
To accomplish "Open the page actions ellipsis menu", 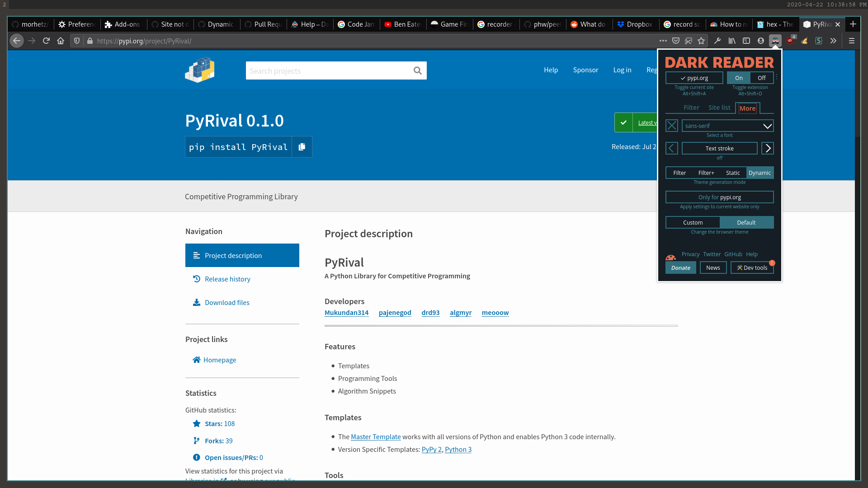I will (x=663, y=41).
